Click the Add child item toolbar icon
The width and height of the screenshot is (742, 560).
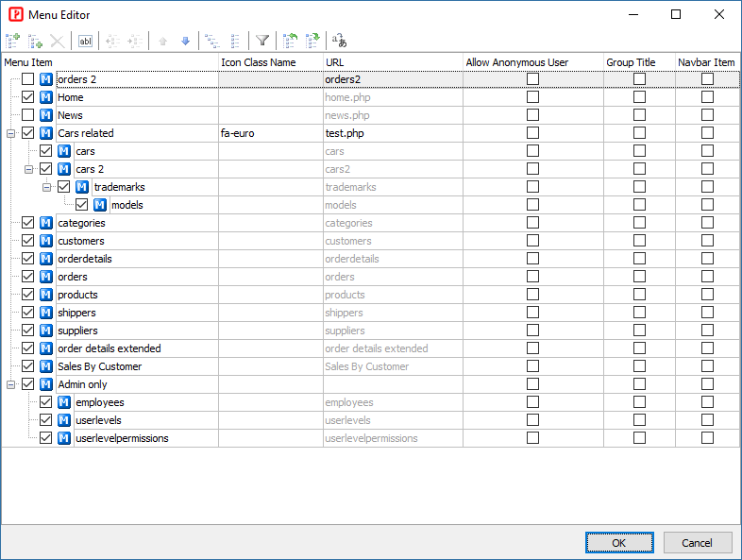pyautogui.click(x=35, y=41)
